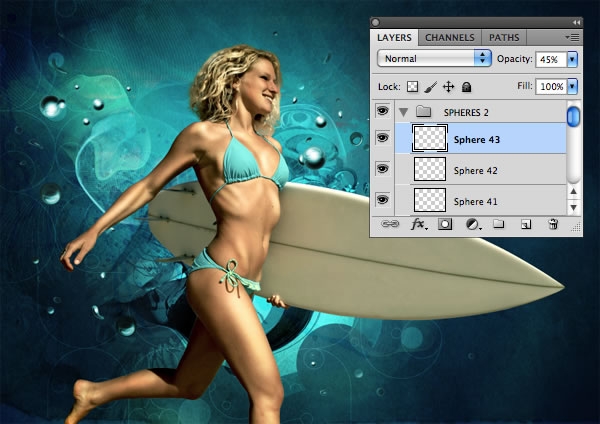The image size is (600, 424).
Task: Collapse the panel with the double-arrow icon
Action: point(576,23)
